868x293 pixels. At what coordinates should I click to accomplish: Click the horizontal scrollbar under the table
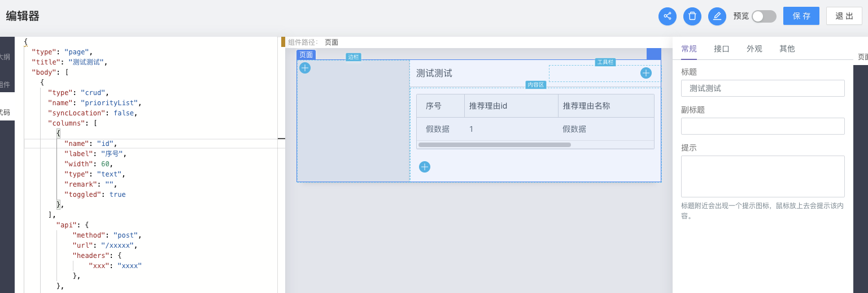click(x=494, y=145)
